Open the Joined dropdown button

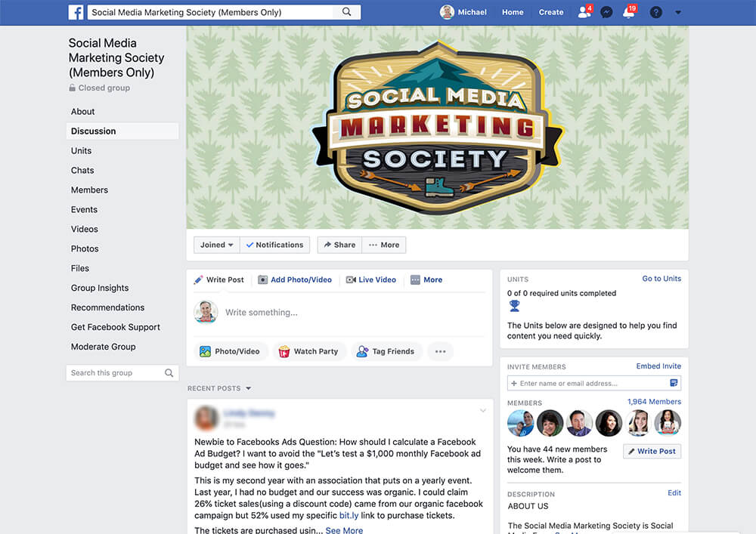[x=216, y=245]
